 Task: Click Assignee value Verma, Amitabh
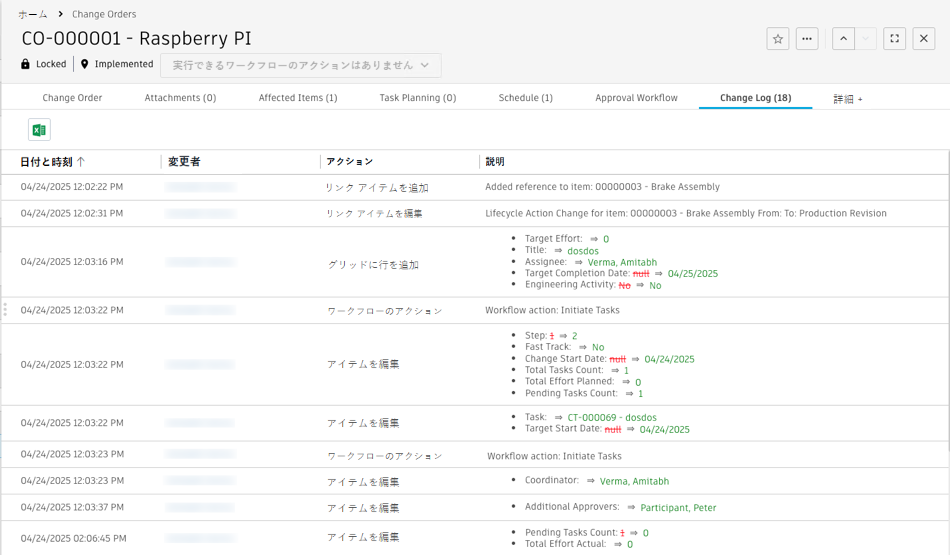click(622, 262)
